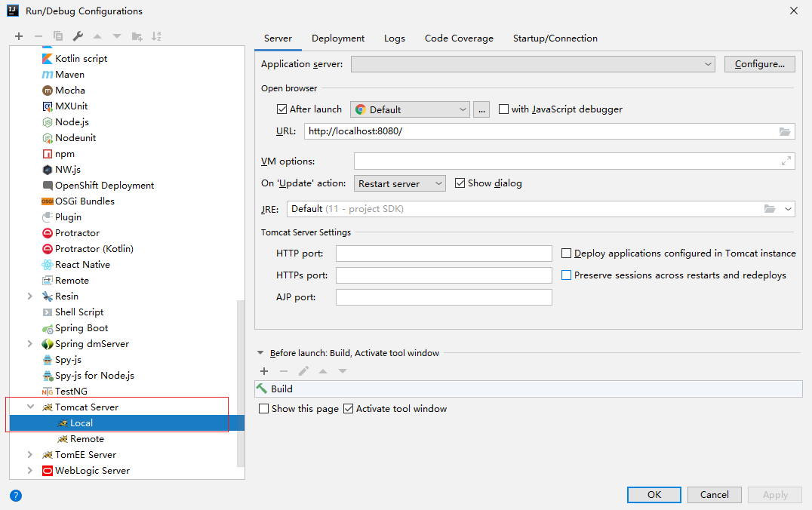Toggle the Activate tool window checkbox
Viewport: 812px width, 510px height.
point(349,408)
